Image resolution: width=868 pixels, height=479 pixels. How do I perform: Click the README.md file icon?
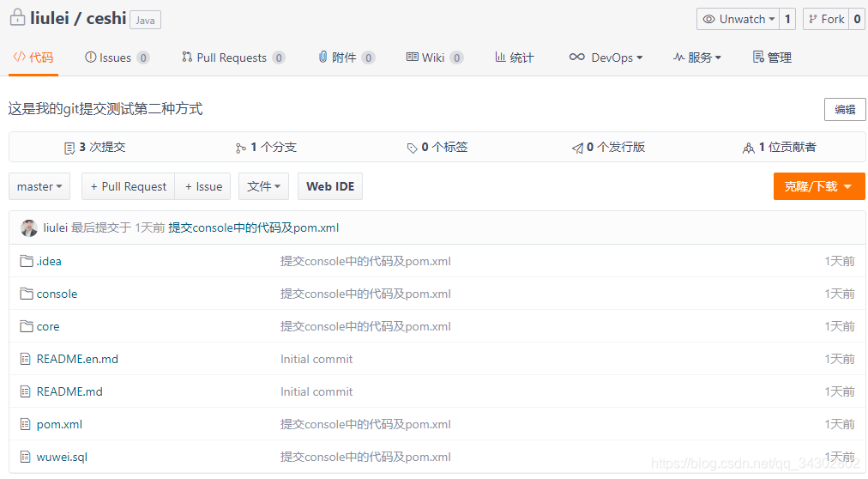25,391
